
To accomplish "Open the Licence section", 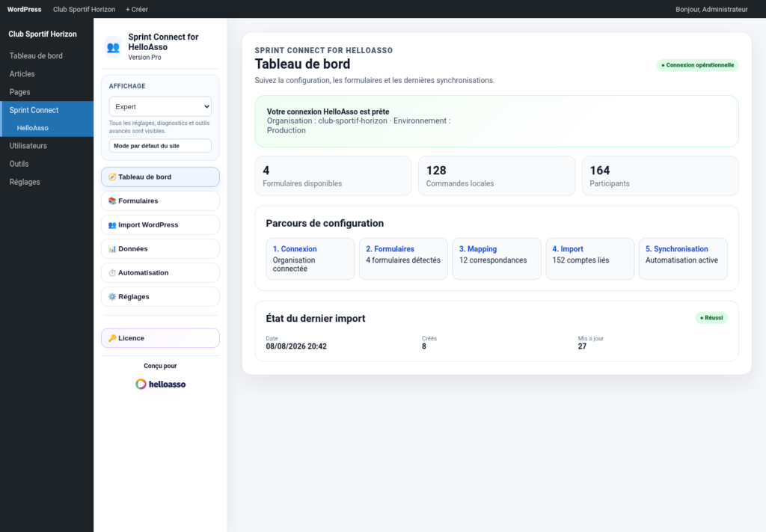I will [x=160, y=338].
